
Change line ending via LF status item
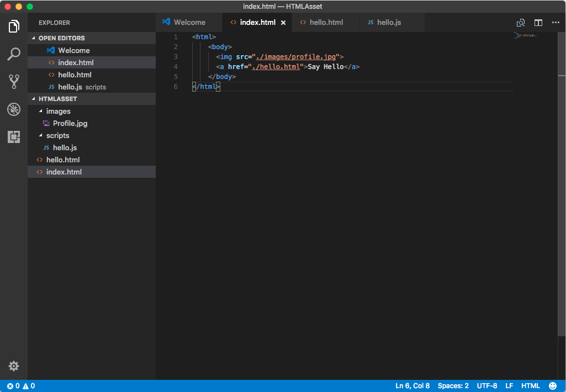[509, 386]
